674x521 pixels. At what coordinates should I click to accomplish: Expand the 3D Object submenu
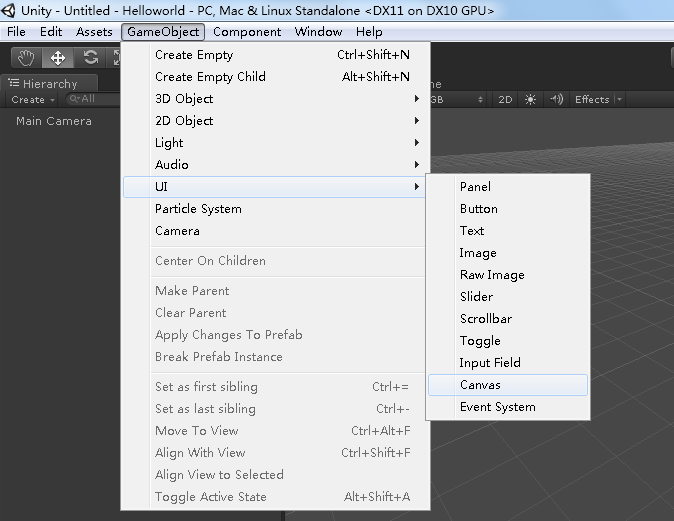coord(274,99)
